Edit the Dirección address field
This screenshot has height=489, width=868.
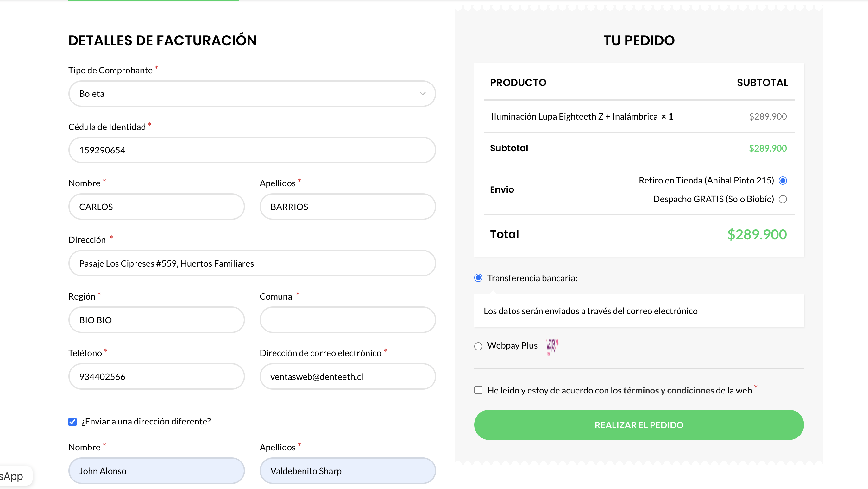click(x=252, y=263)
